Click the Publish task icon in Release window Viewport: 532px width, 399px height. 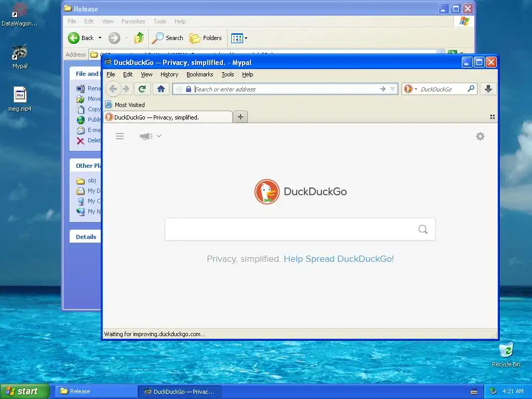coord(81,120)
